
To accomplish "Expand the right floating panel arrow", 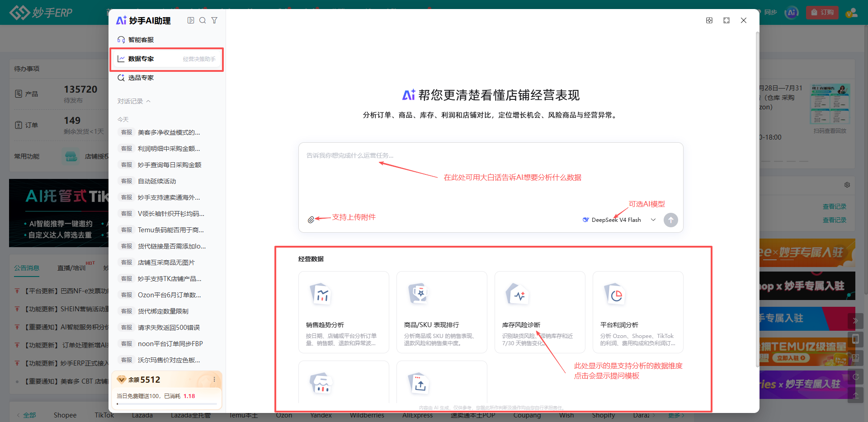I will coord(855,321).
